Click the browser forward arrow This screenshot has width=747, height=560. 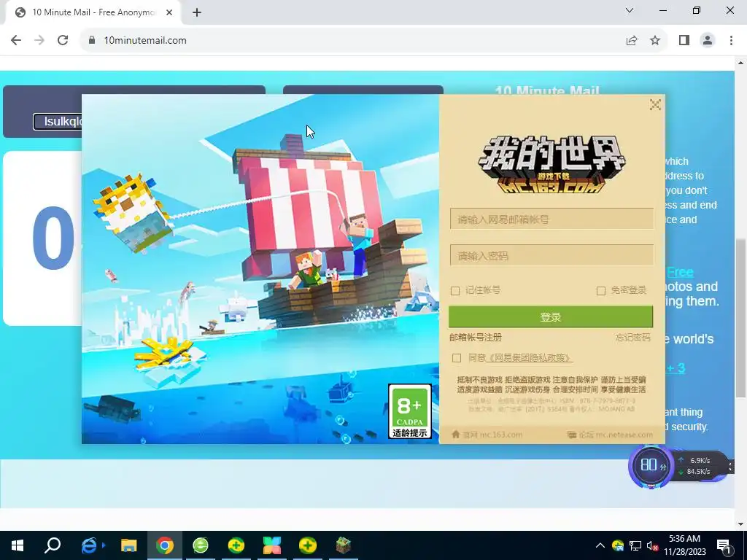point(39,40)
